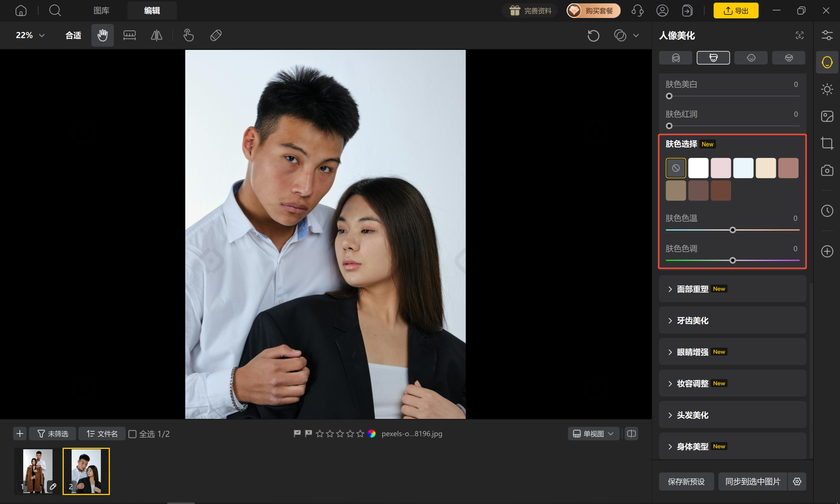
Task: Click the add image plus button
Action: coord(20,433)
